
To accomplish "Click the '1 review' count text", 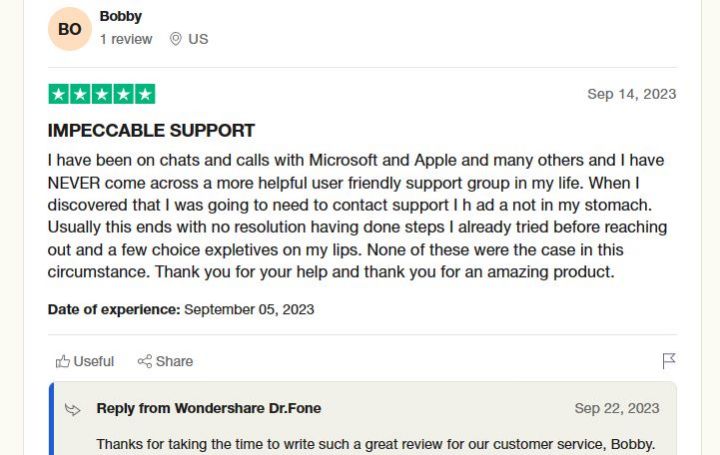I will (x=126, y=39).
